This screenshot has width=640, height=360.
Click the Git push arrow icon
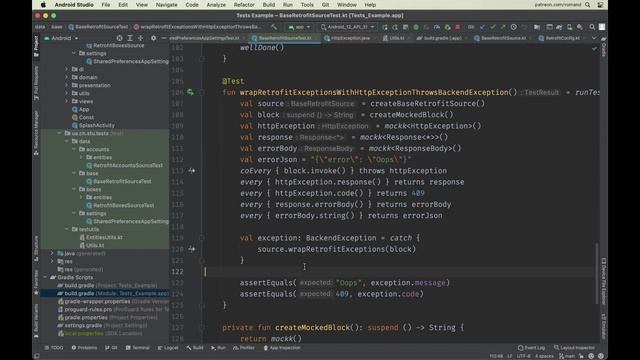(x=503, y=27)
